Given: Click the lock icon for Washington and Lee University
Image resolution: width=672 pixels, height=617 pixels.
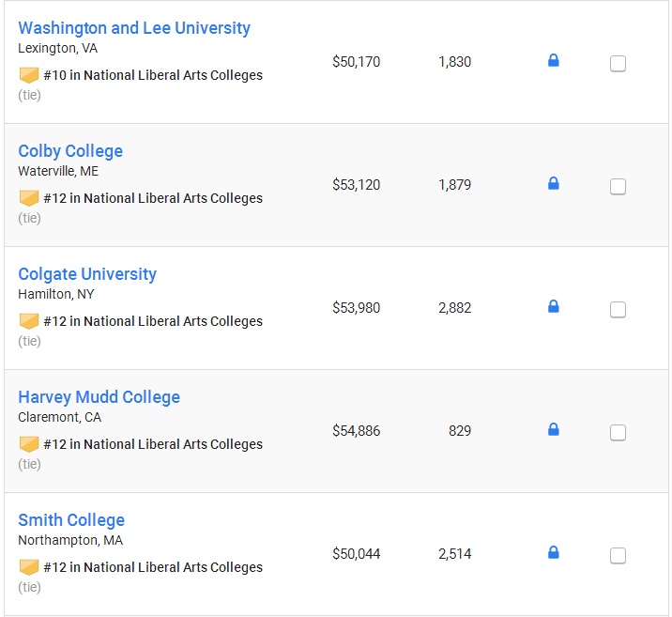Looking at the screenshot, I should pos(554,60).
